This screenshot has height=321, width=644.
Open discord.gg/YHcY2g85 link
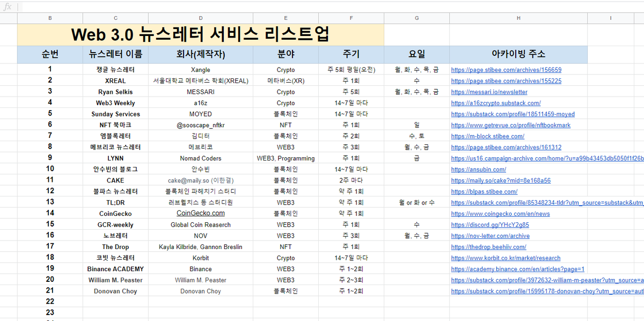490,225
